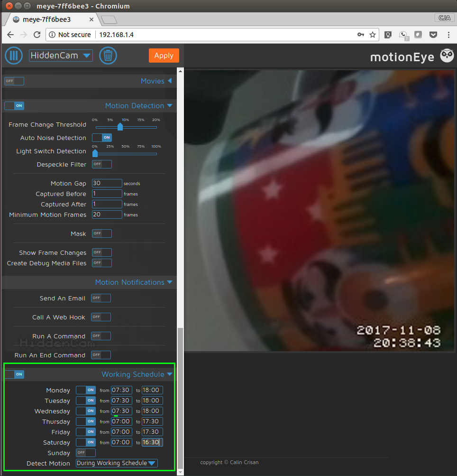Enable Create Debug Media Files
Image resolution: width=457 pixels, height=476 pixels.
point(102,263)
